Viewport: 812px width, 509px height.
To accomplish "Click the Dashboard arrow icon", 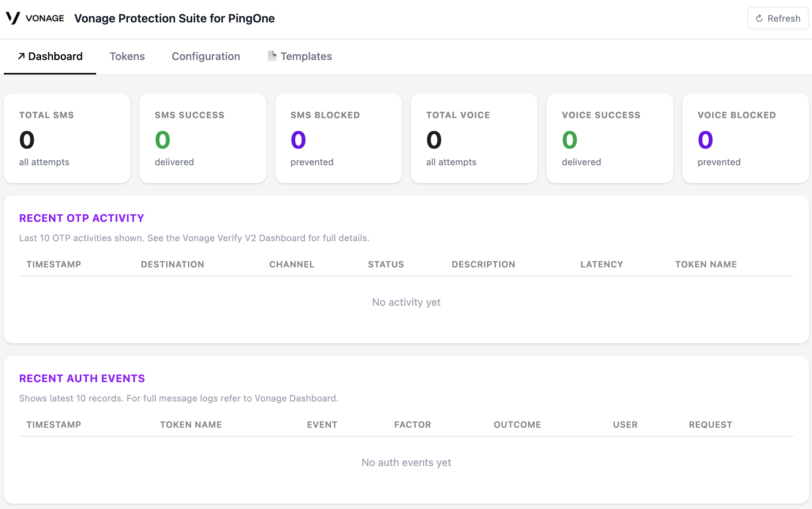I will point(21,56).
